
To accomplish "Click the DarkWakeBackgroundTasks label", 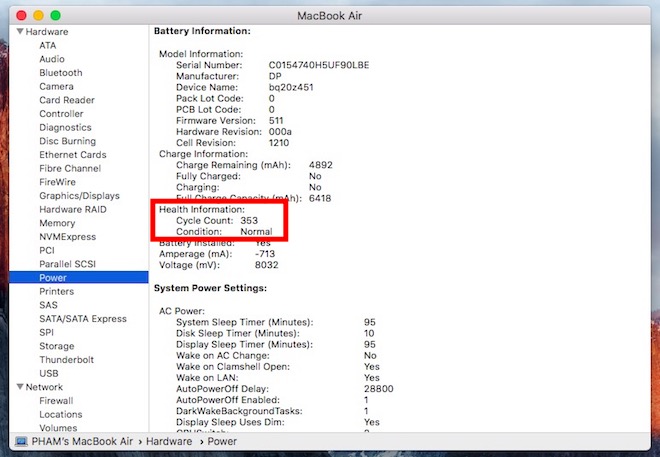I will (x=237, y=411).
